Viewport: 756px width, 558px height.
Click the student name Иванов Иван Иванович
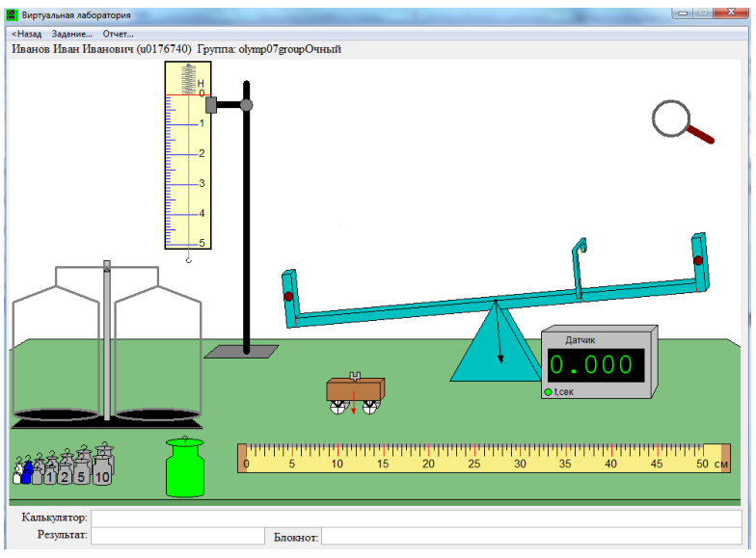pyautogui.click(x=72, y=49)
